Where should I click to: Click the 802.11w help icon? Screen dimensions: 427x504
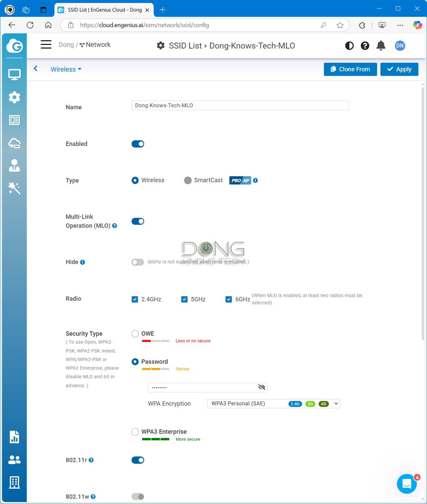point(93,497)
